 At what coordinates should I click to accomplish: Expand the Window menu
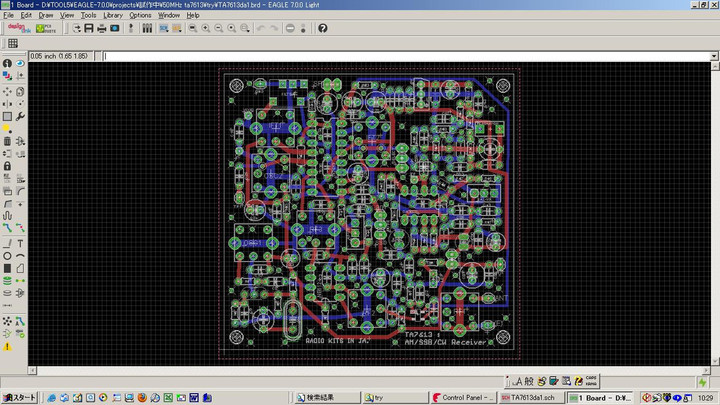169,15
